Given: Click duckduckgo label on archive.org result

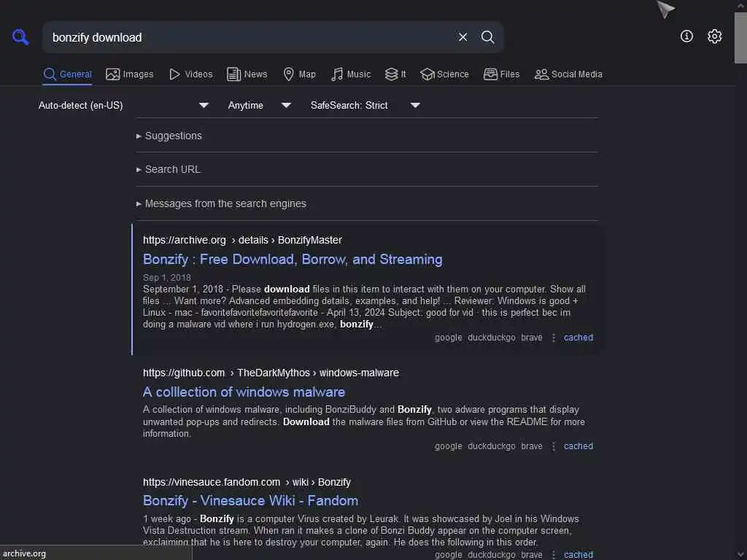Looking at the screenshot, I should click(491, 338).
